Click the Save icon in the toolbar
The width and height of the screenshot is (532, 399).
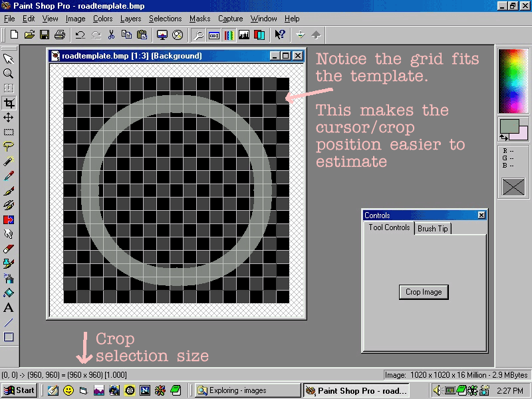coord(45,35)
